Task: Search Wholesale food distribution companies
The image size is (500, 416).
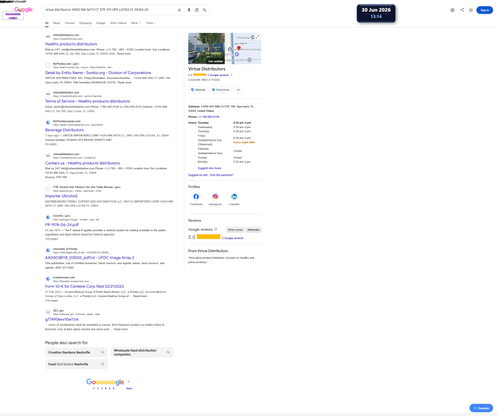Action: [142, 352]
